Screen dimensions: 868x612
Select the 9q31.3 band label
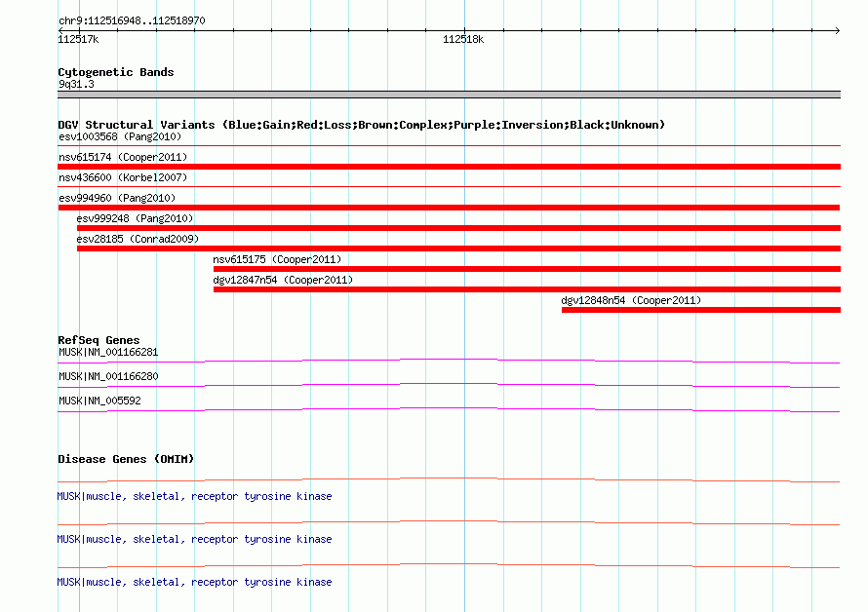76,84
